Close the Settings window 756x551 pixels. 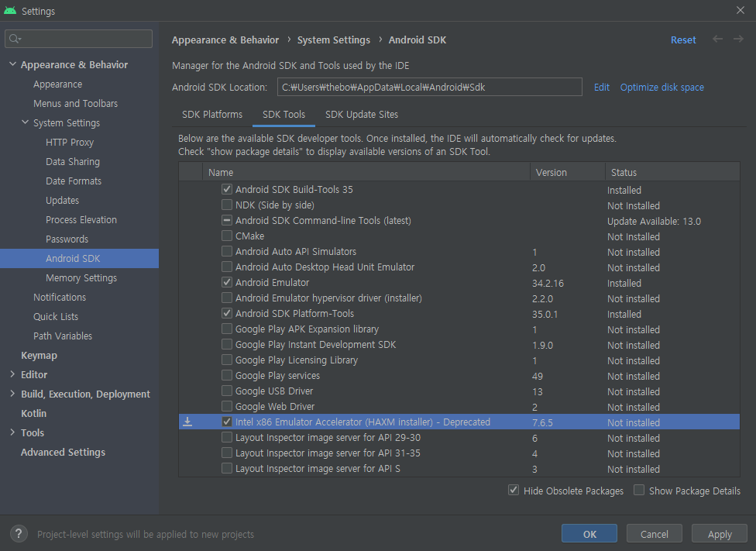click(740, 10)
